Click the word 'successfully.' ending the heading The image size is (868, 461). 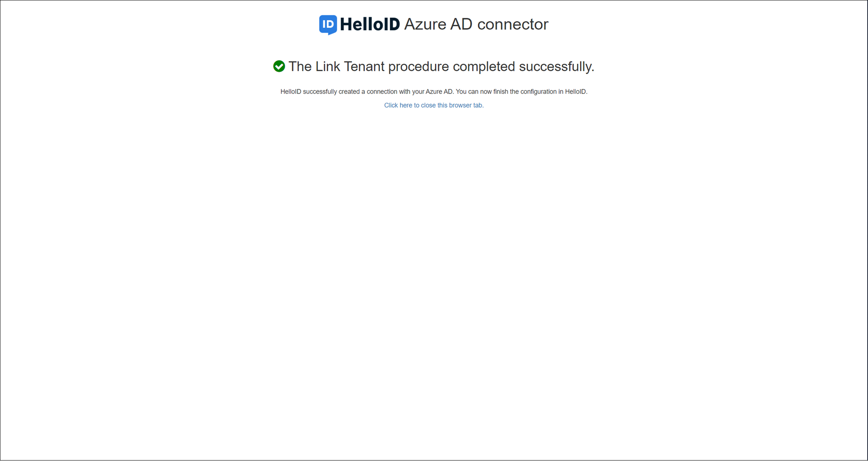pyautogui.click(x=557, y=67)
